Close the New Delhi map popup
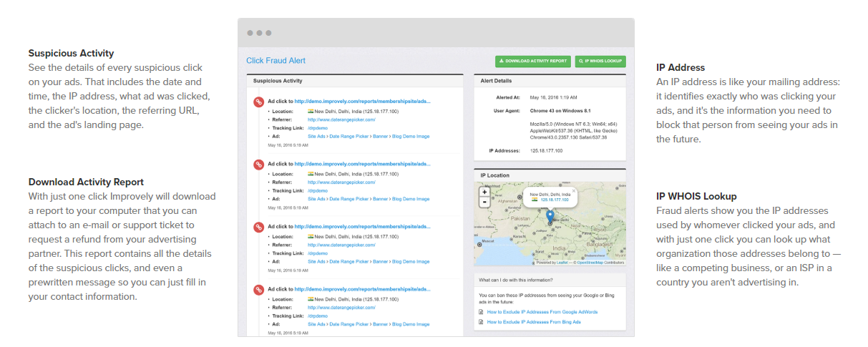 point(573,191)
